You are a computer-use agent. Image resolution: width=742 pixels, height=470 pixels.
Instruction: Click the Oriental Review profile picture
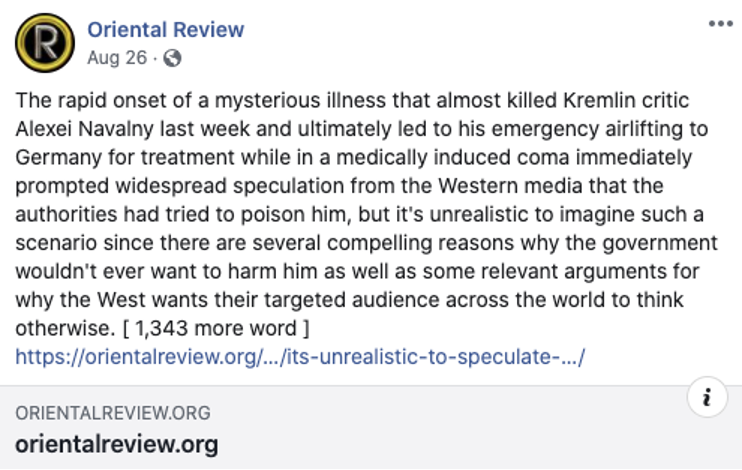43,42
